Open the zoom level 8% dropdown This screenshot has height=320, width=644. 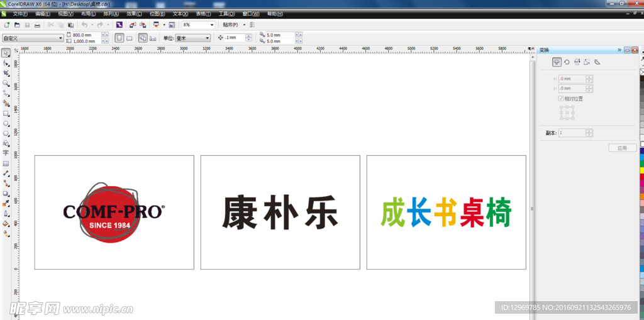click(x=211, y=25)
